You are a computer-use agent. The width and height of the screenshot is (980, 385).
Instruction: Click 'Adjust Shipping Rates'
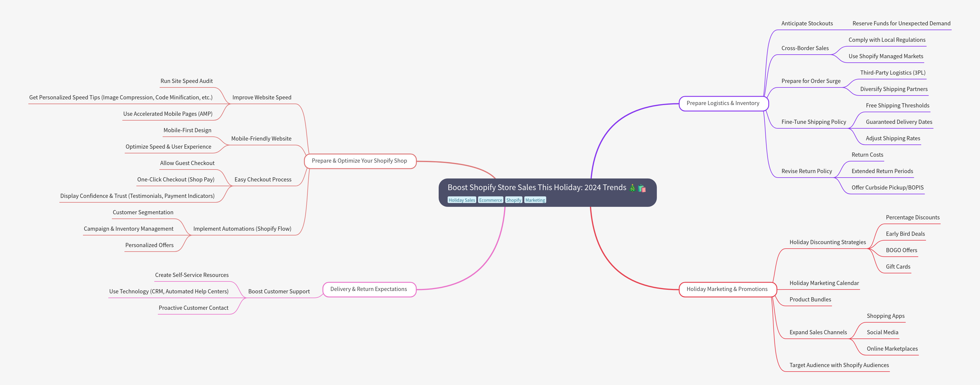pos(893,138)
